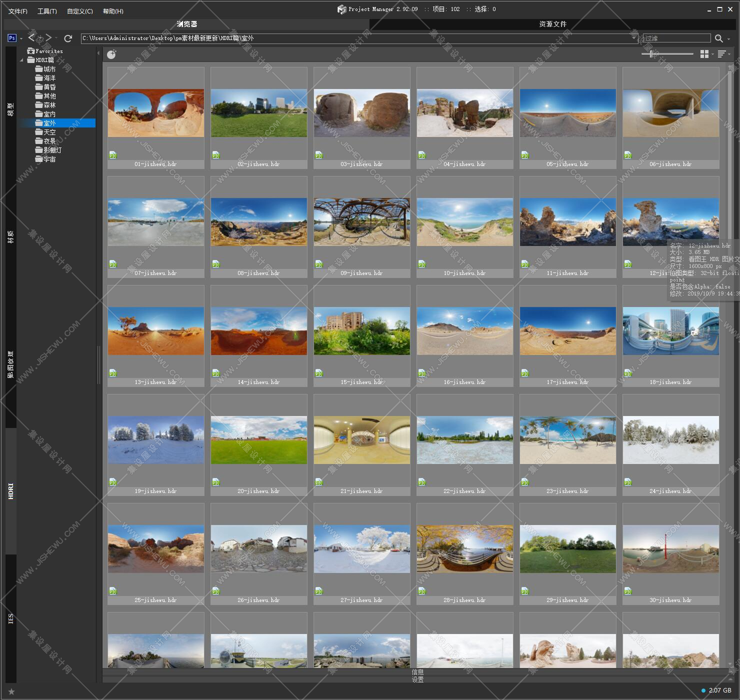Click the Photoshop Ps icon
Screen dimensions: 740x700
(12, 38)
